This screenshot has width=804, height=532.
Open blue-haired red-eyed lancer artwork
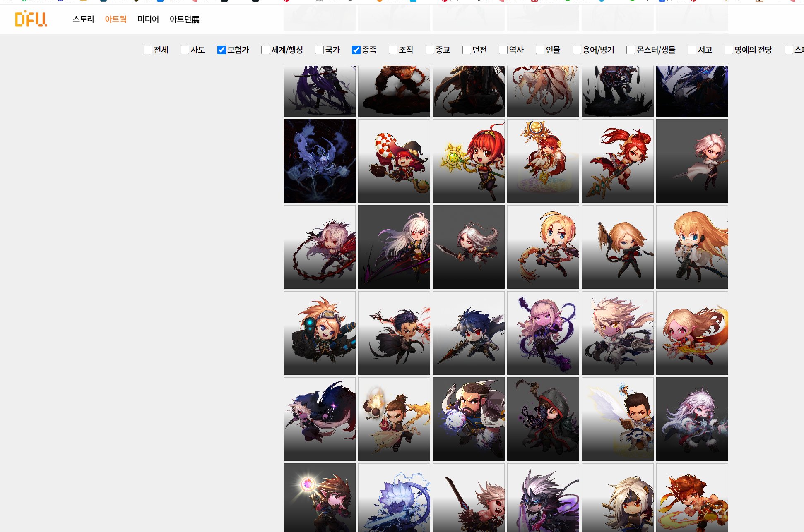tap(469, 333)
